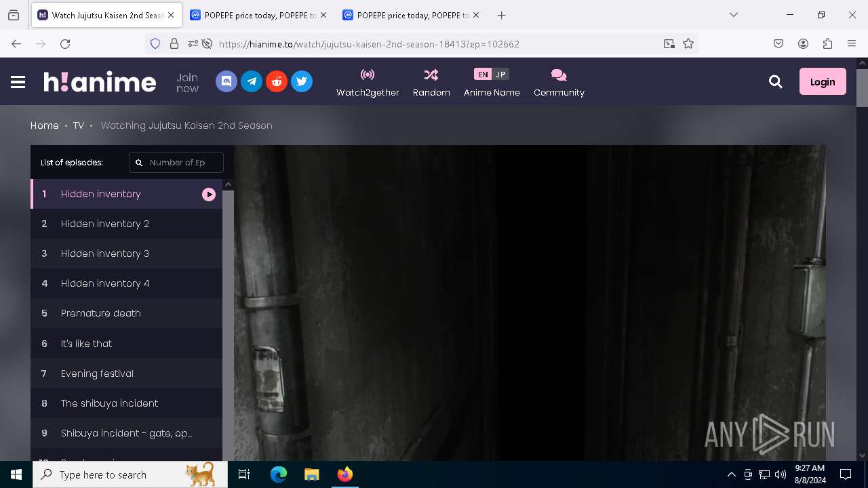Click the hianime.to URL in address bar
The height and width of the screenshot is (488, 868).
coord(369,44)
